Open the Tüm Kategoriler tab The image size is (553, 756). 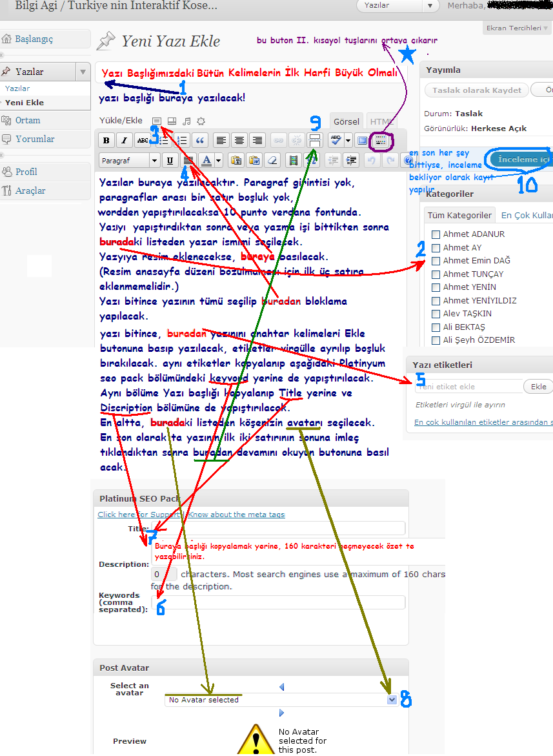(459, 215)
